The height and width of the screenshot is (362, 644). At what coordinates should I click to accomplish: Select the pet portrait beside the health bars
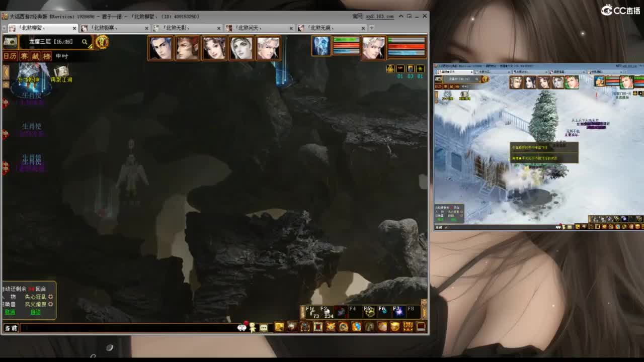tap(321, 46)
